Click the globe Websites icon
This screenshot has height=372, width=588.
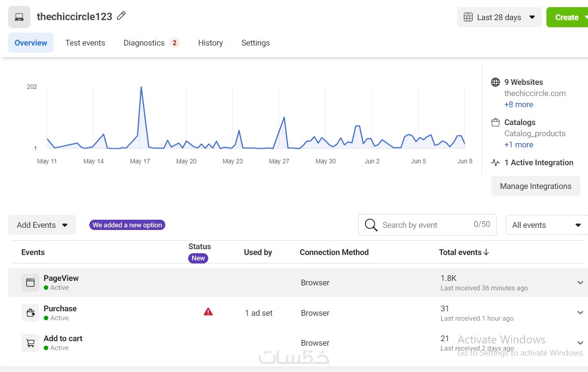pos(496,82)
